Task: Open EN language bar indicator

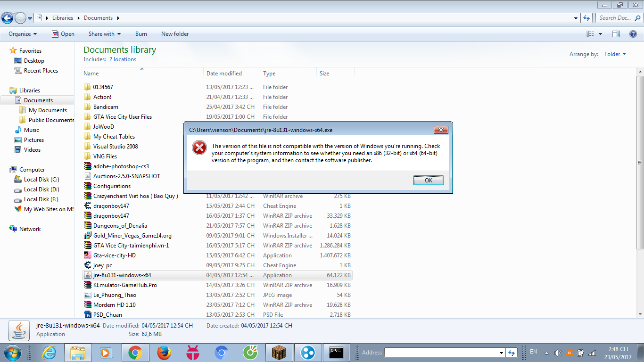Action: [533, 352]
